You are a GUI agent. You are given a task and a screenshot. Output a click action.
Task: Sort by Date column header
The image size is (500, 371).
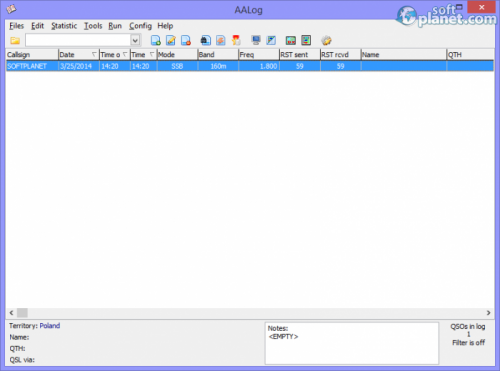(x=79, y=55)
